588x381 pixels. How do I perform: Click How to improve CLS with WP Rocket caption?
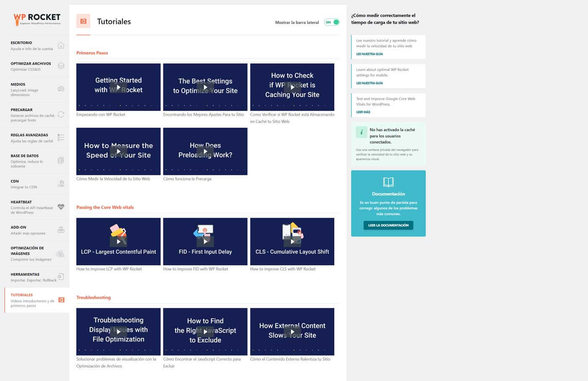[x=283, y=269]
